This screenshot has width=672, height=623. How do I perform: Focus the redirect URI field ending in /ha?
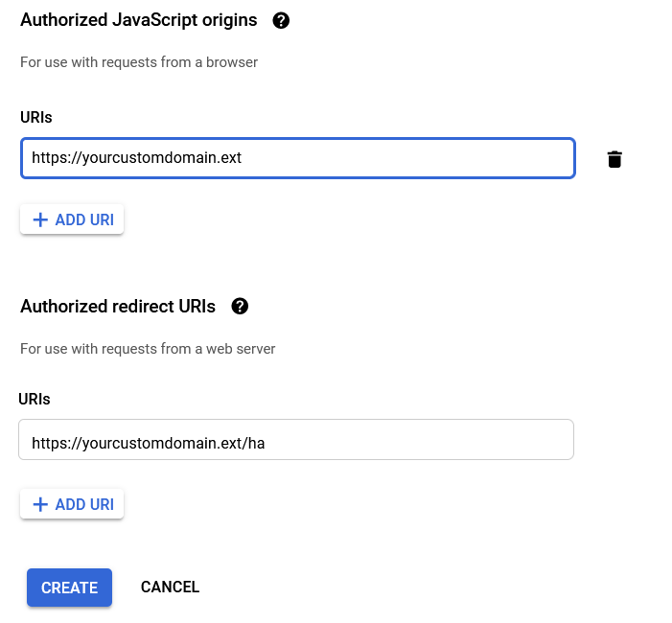(x=296, y=440)
